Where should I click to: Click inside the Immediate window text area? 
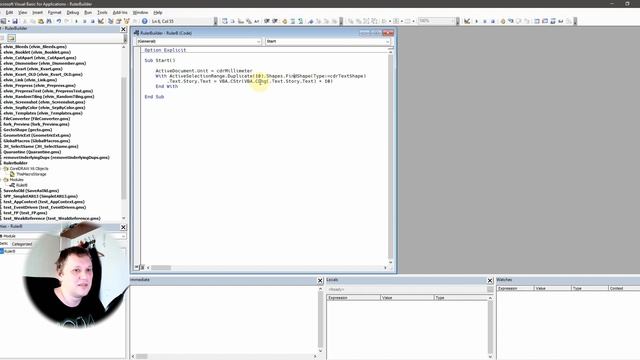pyautogui.click(x=224, y=318)
